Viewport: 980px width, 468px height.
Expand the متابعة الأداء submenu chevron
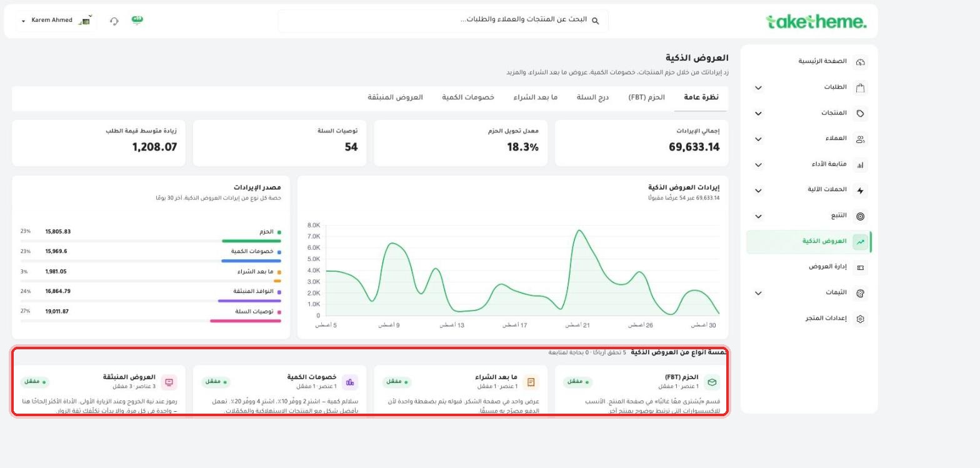click(758, 165)
